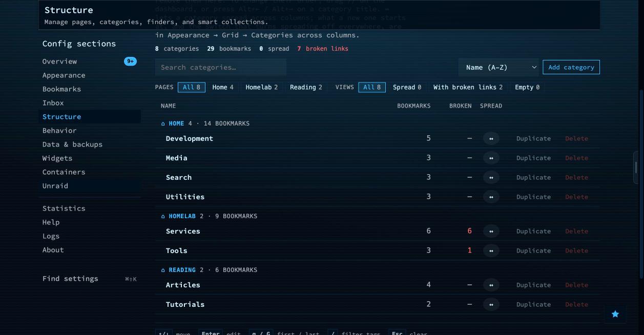Show categories with broken links
The image size is (644, 335).
[x=468, y=87]
